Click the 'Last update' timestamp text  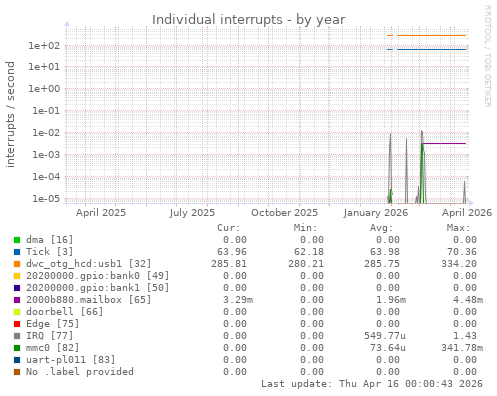click(372, 384)
